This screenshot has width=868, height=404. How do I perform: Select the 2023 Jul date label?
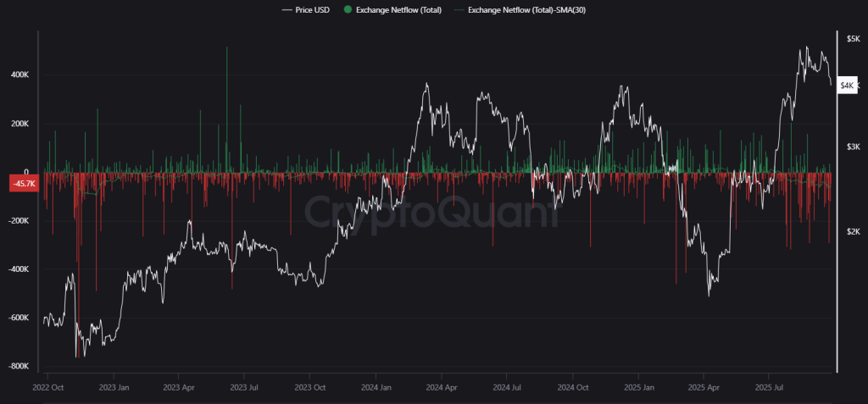pos(244,388)
